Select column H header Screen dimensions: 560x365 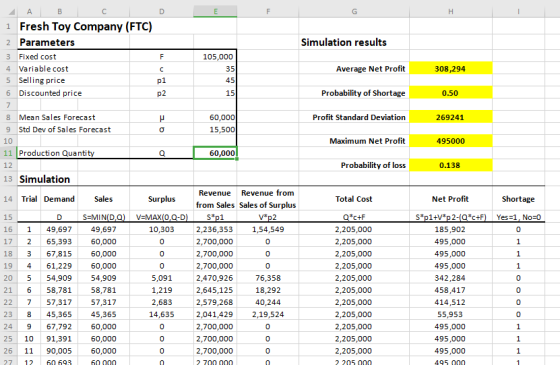tap(451, 11)
